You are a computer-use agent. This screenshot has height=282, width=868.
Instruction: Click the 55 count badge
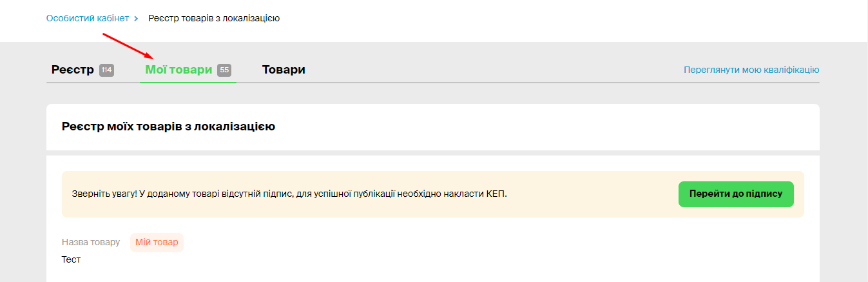(224, 70)
